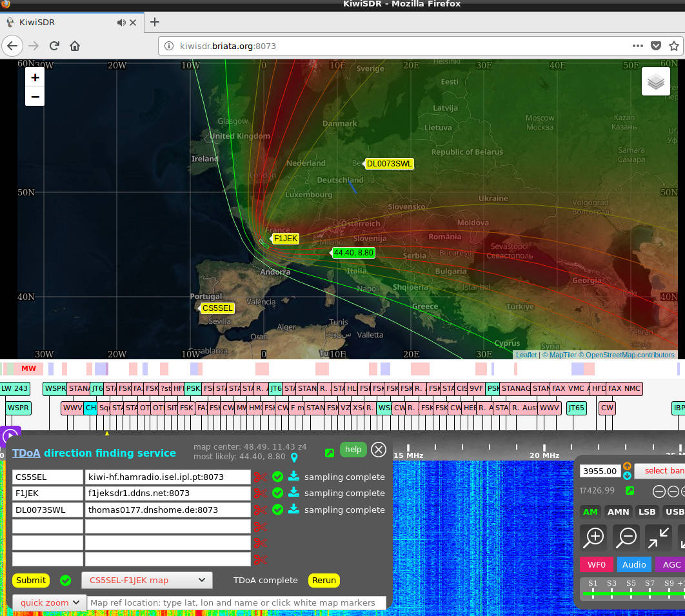Screen dimensions: 685x616
Task: Enable AMN narrow AM mode
Action: coord(618,512)
